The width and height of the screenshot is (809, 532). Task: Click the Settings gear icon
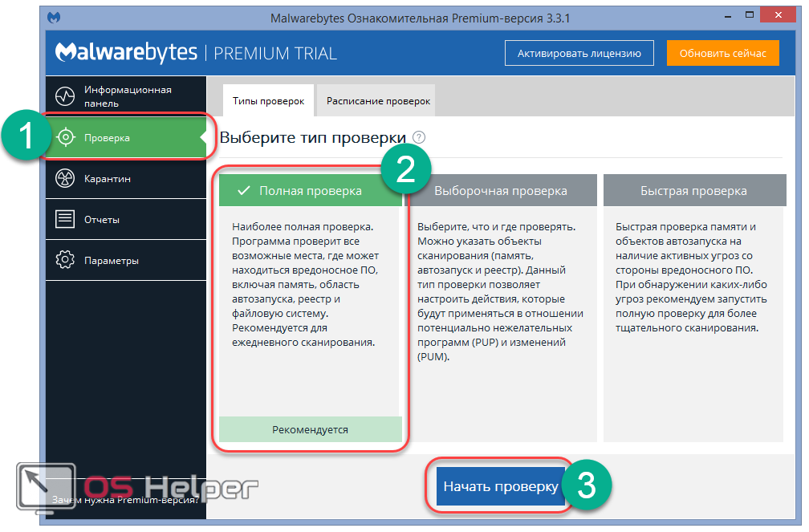pos(66,260)
